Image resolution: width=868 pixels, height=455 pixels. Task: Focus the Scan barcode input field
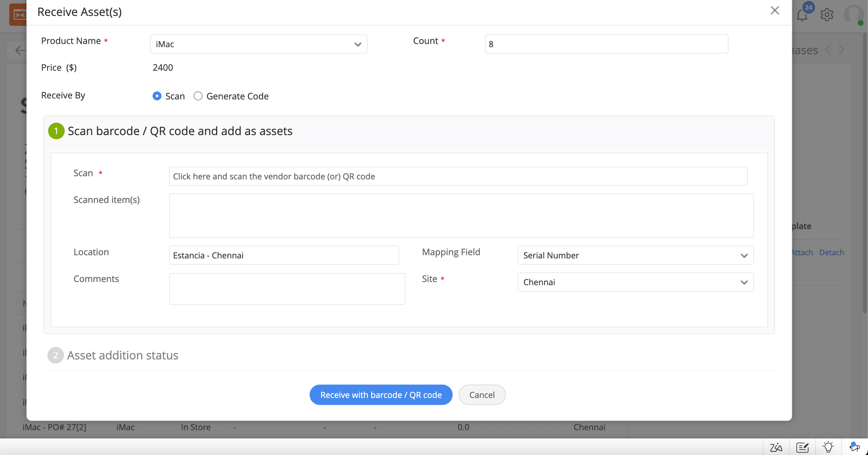[x=458, y=176]
